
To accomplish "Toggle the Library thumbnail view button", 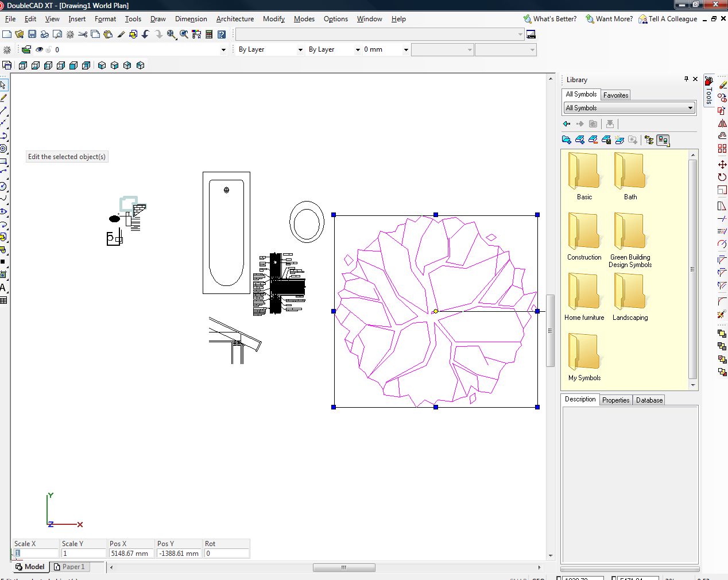I will coord(663,140).
